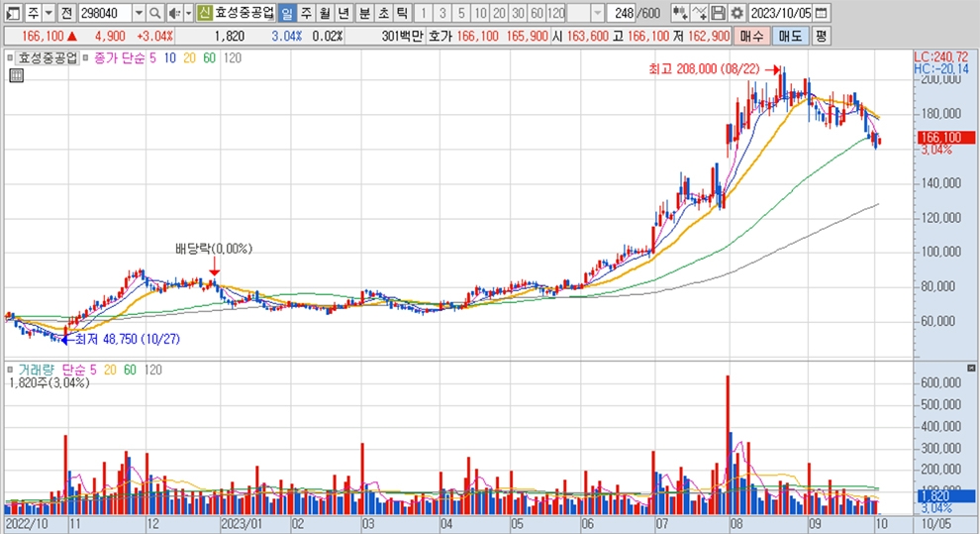Open the candlestick chart add icon
This screenshot has height=534, width=980.
point(680,13)
